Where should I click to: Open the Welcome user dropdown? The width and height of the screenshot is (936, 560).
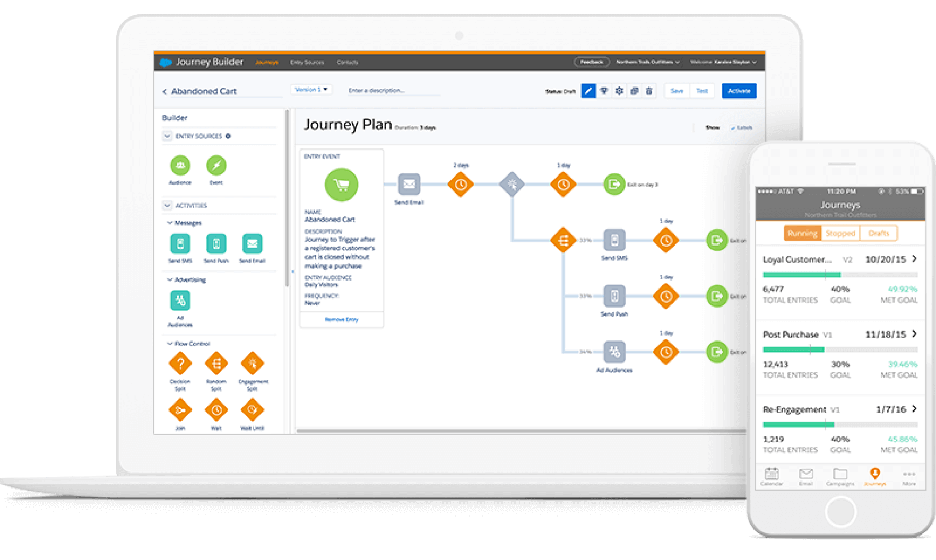pos(724,62)
